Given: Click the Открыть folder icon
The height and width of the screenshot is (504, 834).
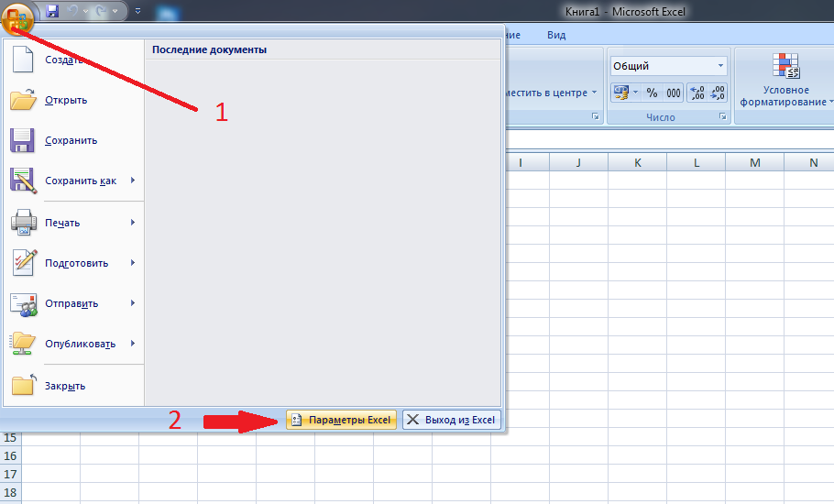Looking at the screenshot, I should click(23, 100).
